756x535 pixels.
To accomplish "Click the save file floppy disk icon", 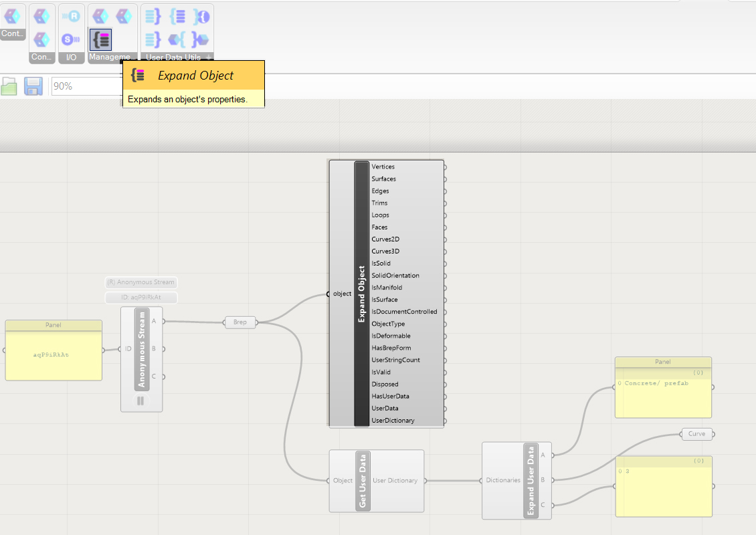I will click(x=34, y=86).
